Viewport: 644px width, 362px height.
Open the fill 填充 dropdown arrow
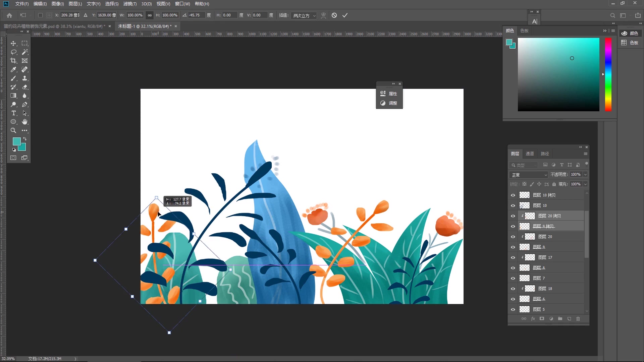585,184
